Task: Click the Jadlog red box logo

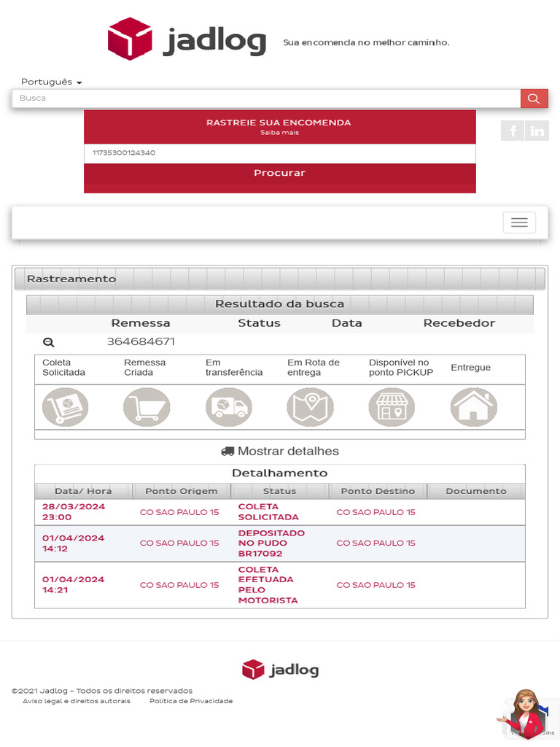Action: coord(130,39)
